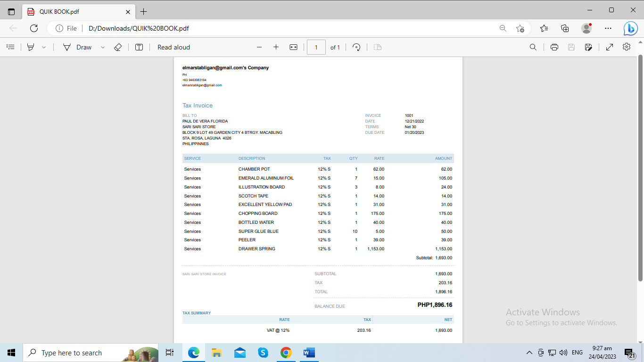Enter full screen mode for PDF
This screenshot has width=644, height=362.
click(x=610, y=47)
